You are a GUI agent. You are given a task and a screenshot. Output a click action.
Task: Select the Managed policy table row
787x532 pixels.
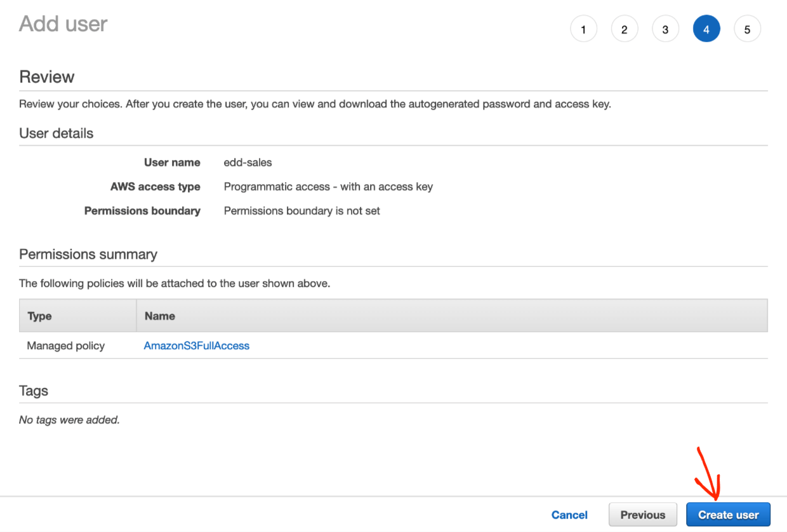(x=65, y=345)
